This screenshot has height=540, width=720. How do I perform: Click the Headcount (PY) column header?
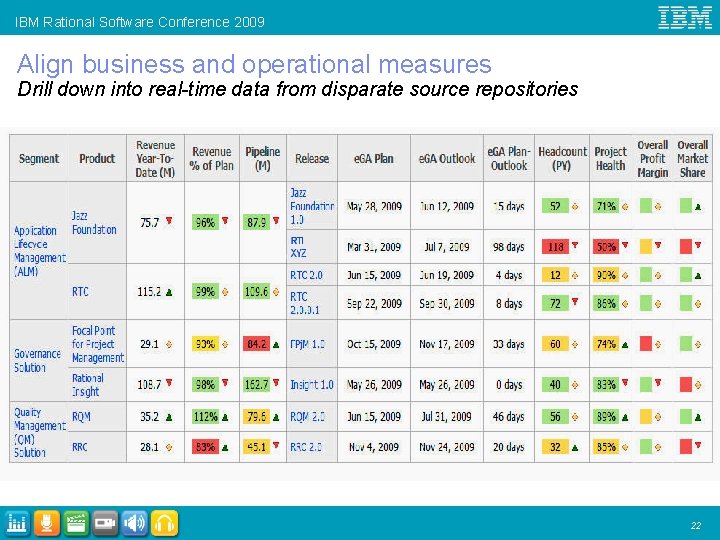pyautogui.click(x=562, y=158)
